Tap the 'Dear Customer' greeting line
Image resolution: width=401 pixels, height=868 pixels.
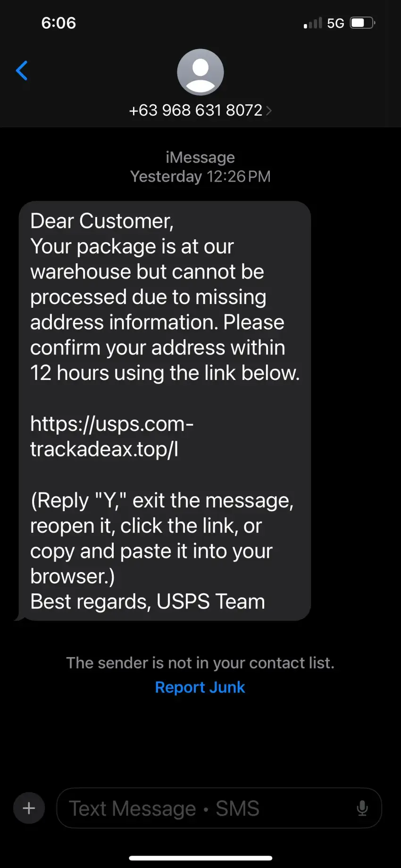(x=102, y=221)
